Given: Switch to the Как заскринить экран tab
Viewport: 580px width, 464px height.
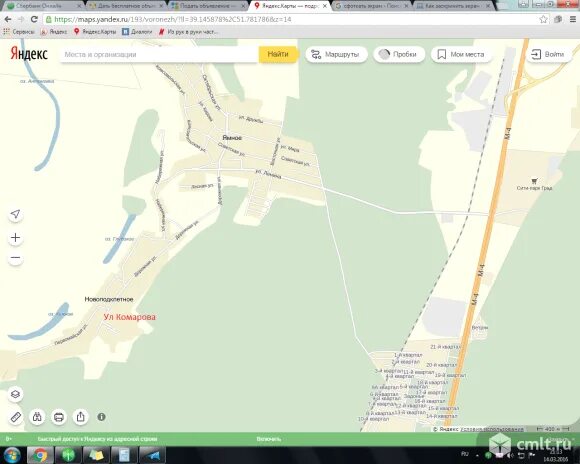Looking at the screenshot, I should tap(453, 6).
